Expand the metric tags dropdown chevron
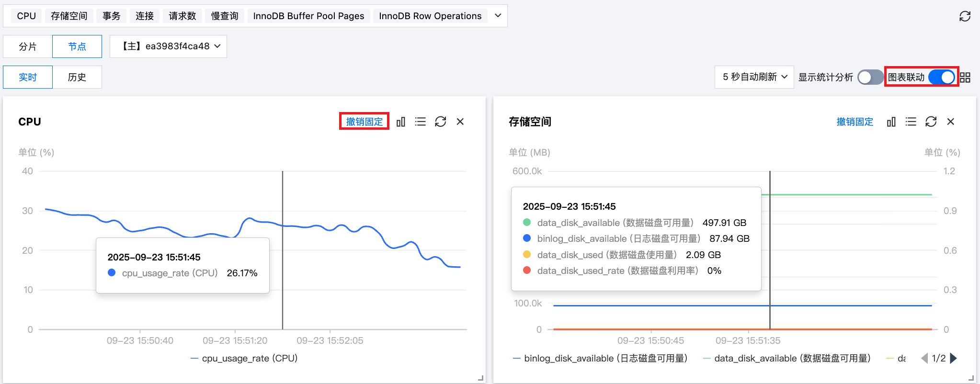This screenshot has width=980, height=384. click(498, 16)
